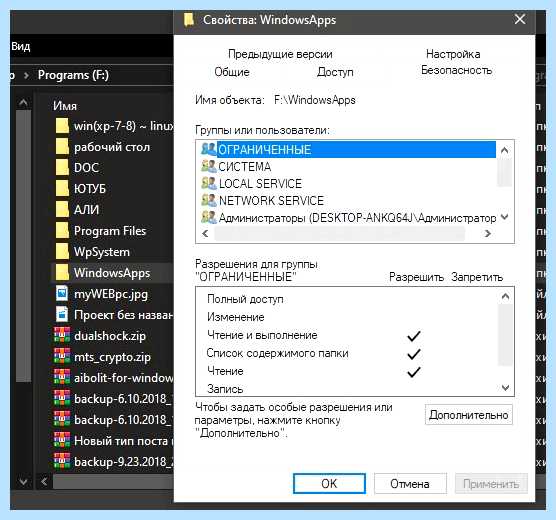Click the groups list scroll right arrow

[488, 233]
